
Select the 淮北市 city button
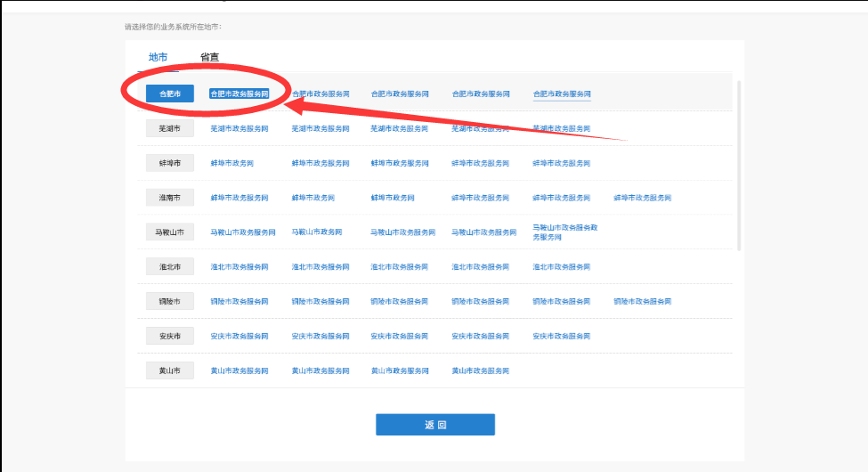[x=169, y=266]
